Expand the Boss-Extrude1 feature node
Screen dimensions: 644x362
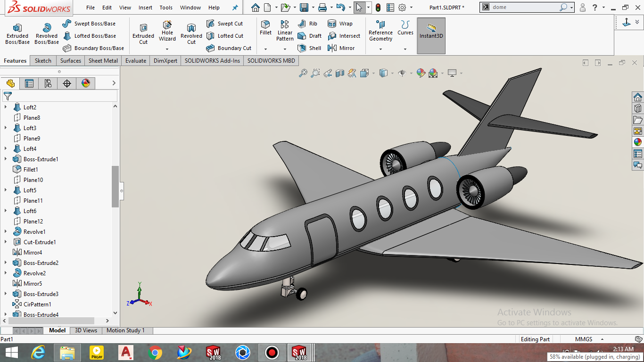6,159
